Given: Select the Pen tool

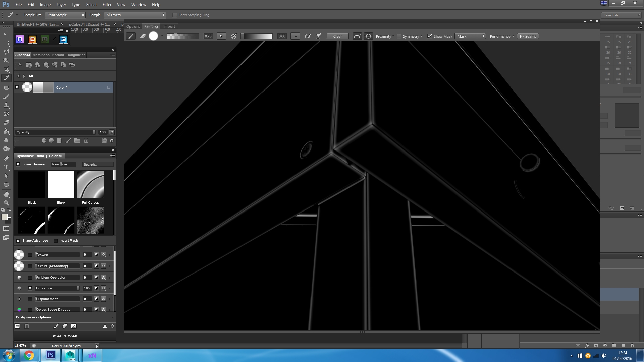Looking at the screenshot, I should click(6, 158).
